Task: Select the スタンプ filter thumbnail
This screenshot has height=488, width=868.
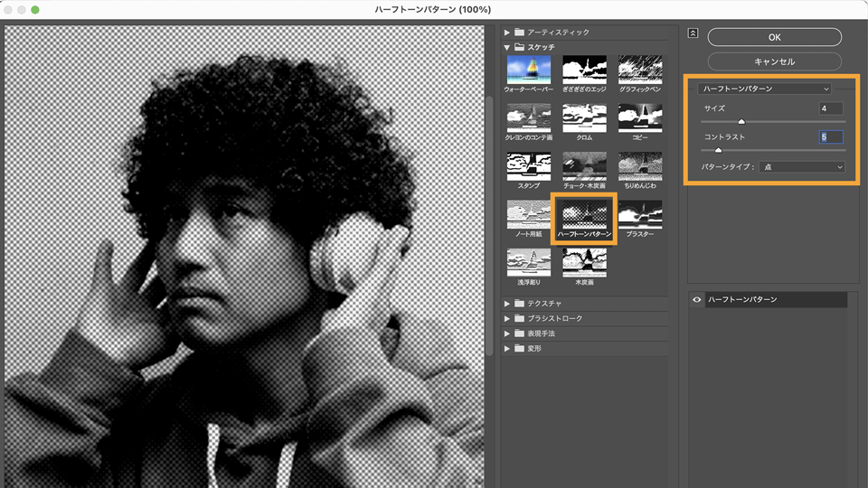Action: pos(529,166)
